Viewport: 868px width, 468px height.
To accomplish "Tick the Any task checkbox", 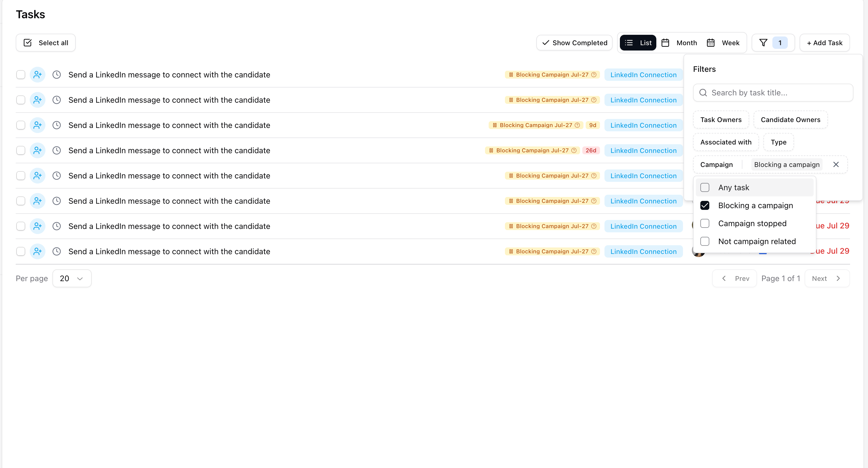I will [705, 187].
